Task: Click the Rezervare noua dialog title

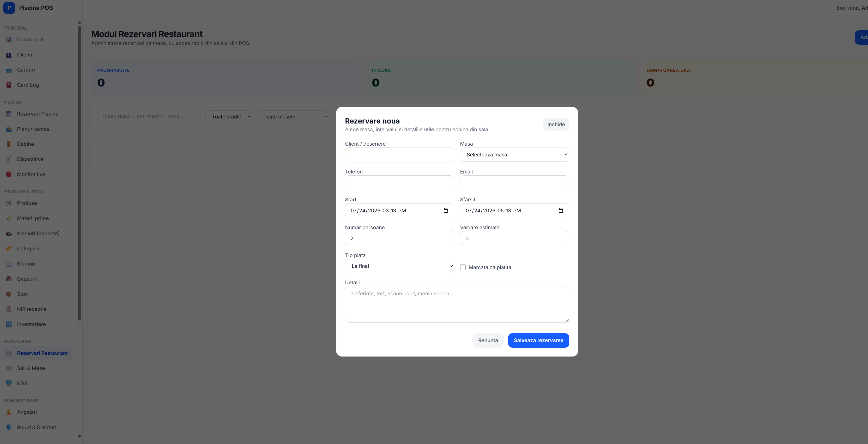Action: click(372, 121)
